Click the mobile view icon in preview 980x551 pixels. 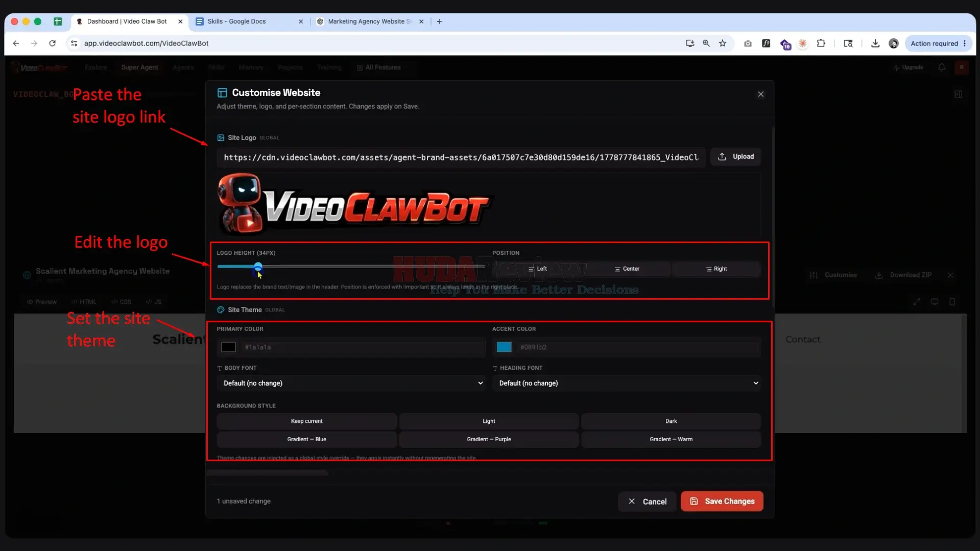click(952, 302)
